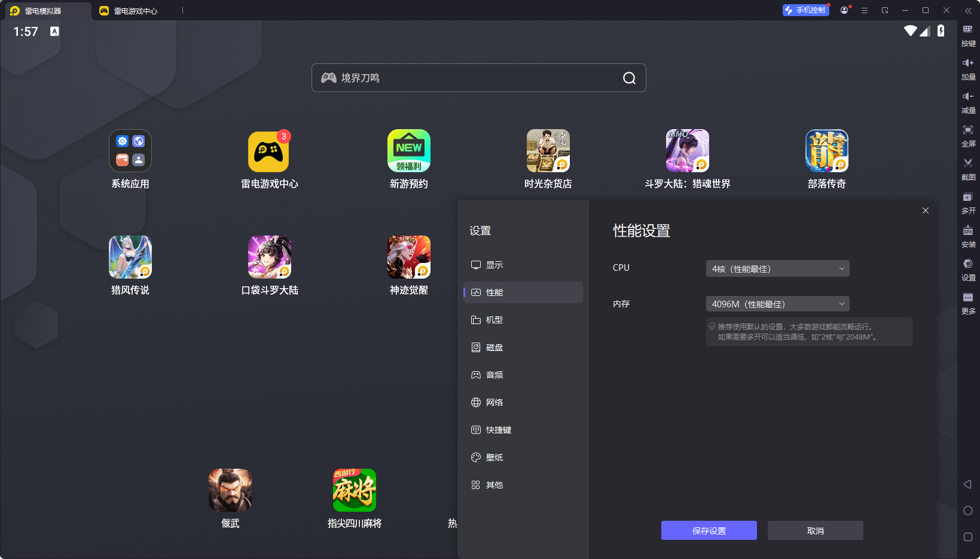This screenshot has width=980, height=559.
Task: Click the 1:57 clock in status bar
Action: coord(26,32)
